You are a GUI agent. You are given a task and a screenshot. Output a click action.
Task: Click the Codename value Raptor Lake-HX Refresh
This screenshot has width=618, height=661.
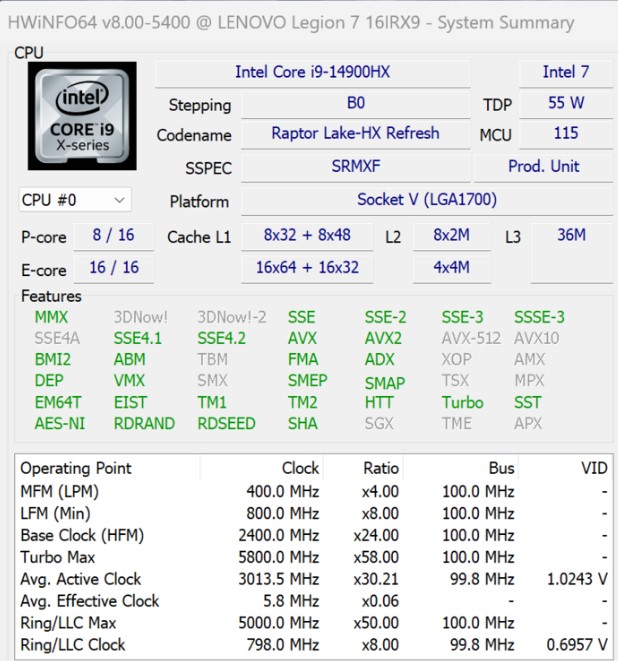coord(355,134)
